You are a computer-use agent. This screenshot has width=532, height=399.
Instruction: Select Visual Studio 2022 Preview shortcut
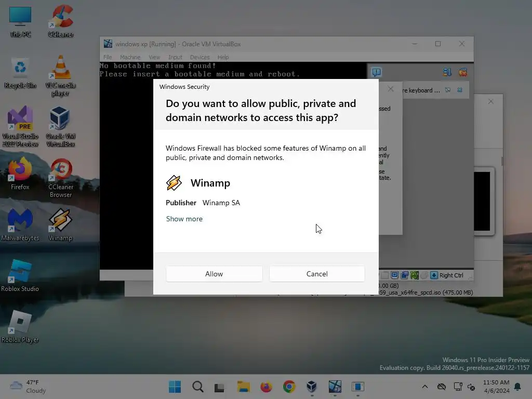click(20, 127)
